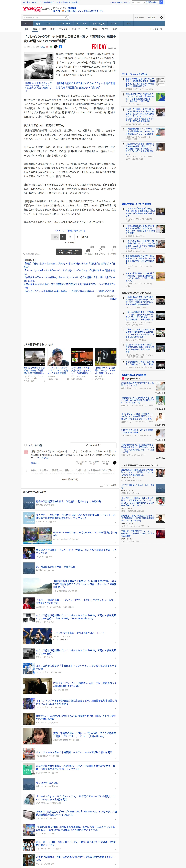Screen dimensions: 186x868
Task: Select the 科学 category tab
Action: [x=95, y=29]
